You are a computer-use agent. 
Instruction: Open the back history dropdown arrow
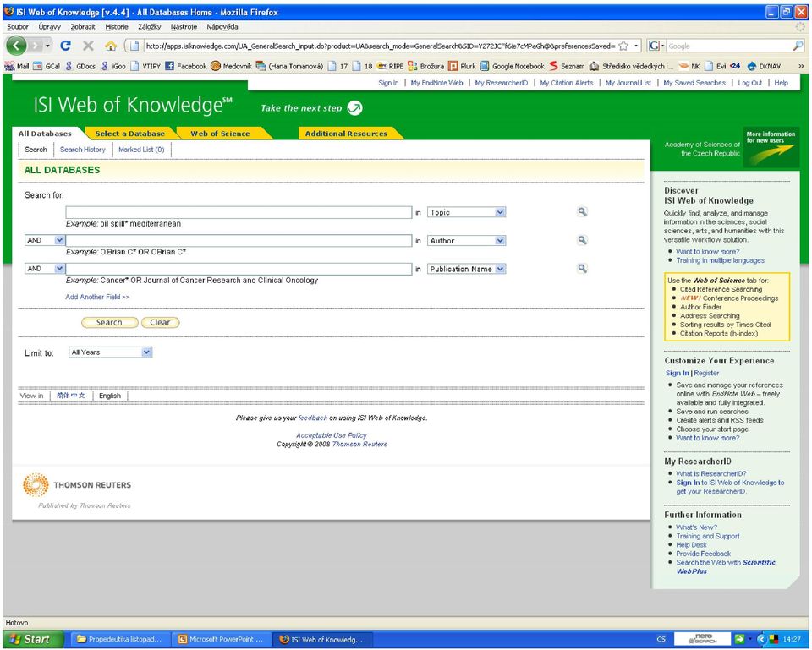[47, 46]
